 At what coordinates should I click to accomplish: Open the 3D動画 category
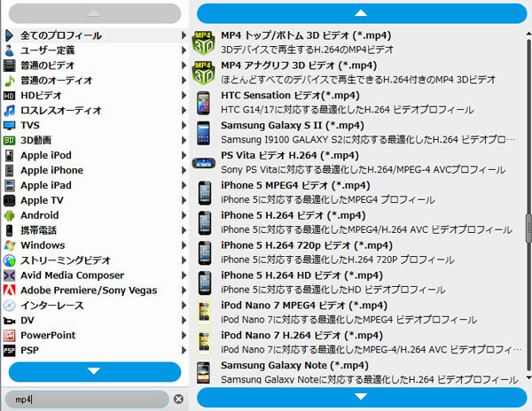(95, 140)
